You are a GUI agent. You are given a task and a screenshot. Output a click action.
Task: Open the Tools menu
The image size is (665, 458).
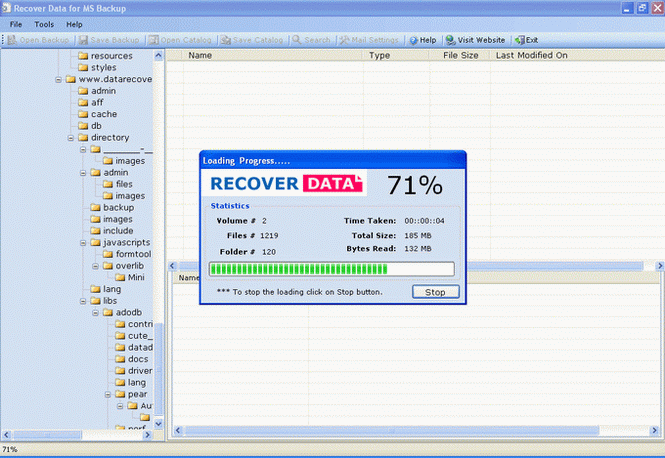pos(44,23)
